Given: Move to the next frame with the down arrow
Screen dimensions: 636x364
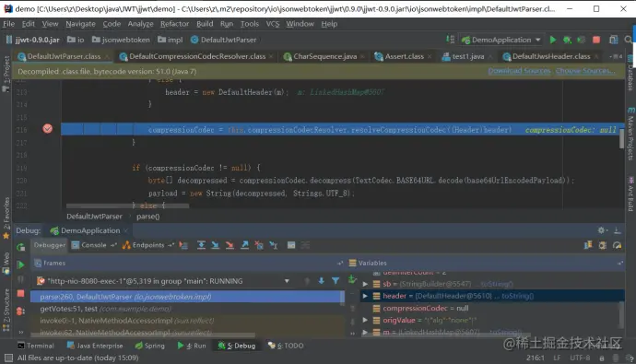Looking at the screenshot, I should tap(321, 280).
